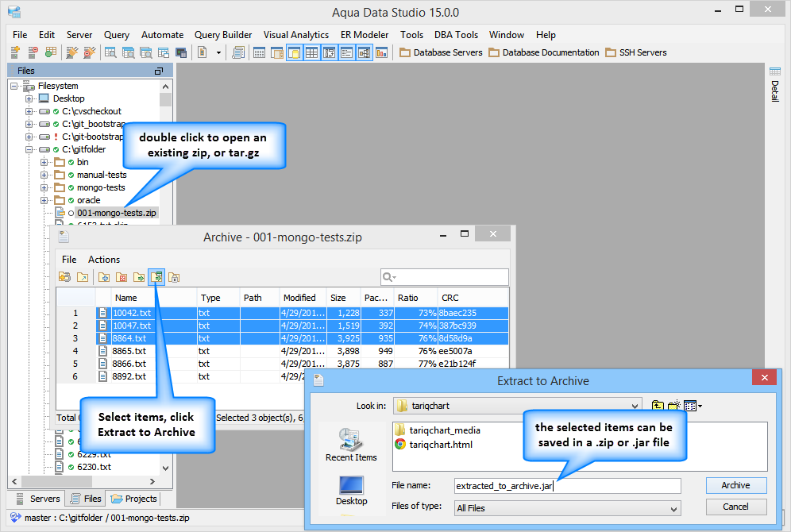Viewport: 791px width, 532px height.
Task: Open the File menu in Archive window
Action: pyautogui.click(x=69, y=259)
